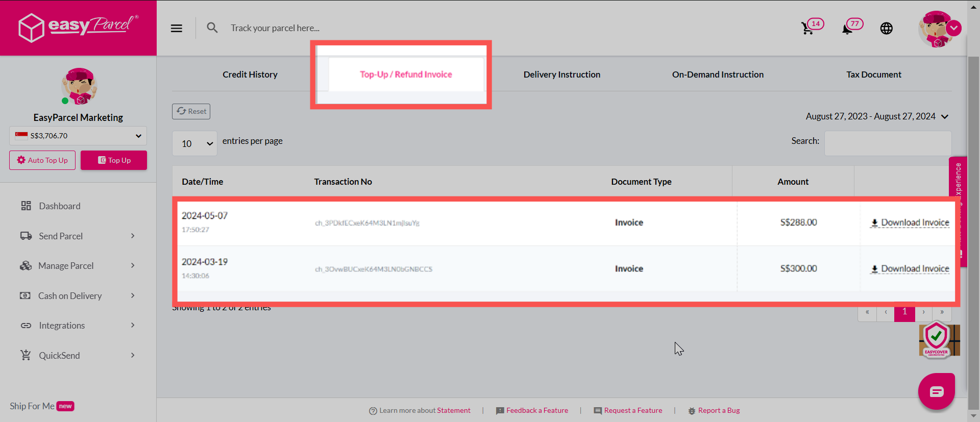Open the profile avatar menu in the header

(936, 29)
